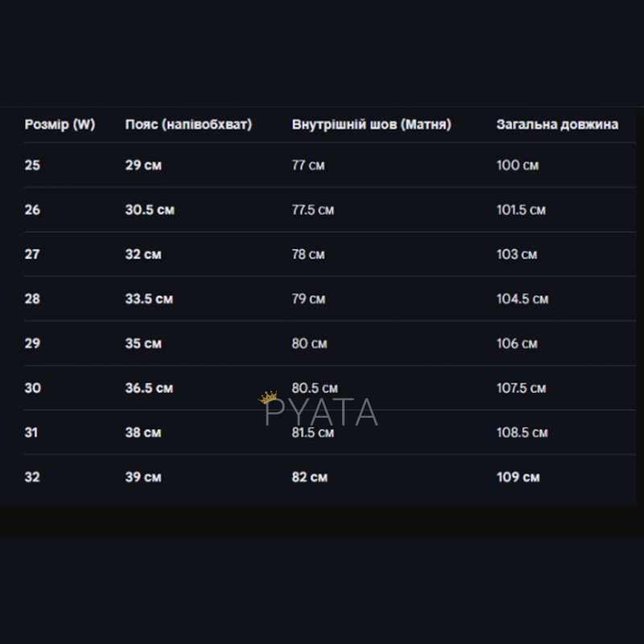Click the PYATA watermark text
This screenshot has height=644, width=644.
(321, 413)
